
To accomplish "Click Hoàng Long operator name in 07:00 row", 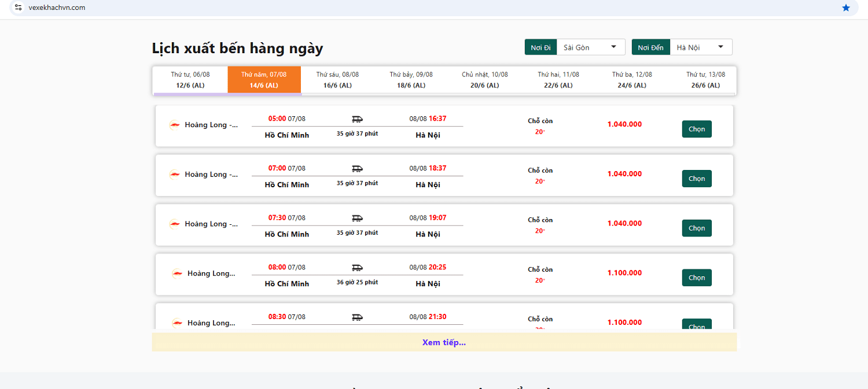I will tap(211, 175).
